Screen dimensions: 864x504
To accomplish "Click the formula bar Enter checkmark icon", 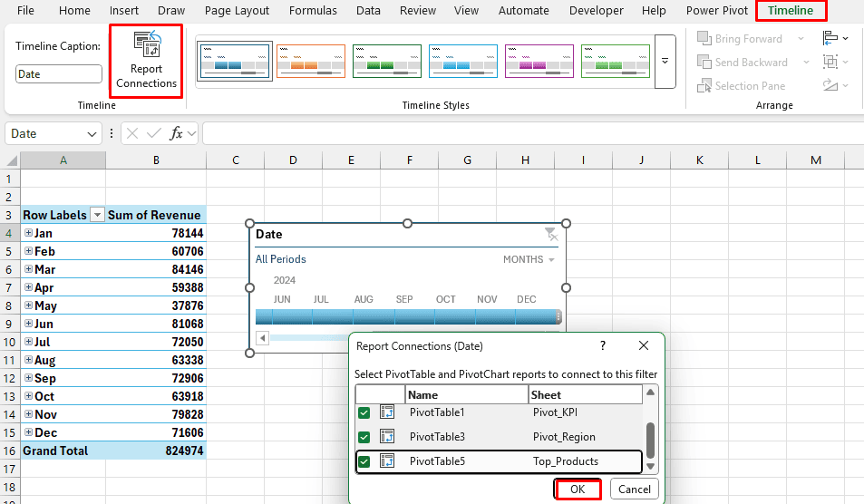I will click(154, 133).
